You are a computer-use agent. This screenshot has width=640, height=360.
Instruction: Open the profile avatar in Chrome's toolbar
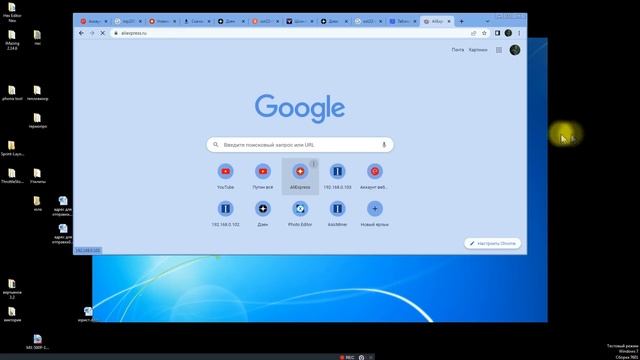tap(508, 33)
